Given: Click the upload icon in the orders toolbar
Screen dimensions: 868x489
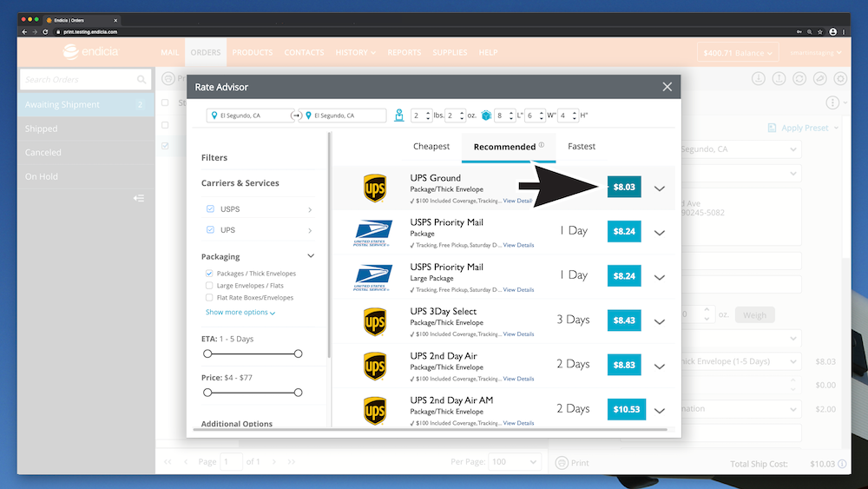Looking at the screenshot, I should pyautogui.click(x=779, y=79).
